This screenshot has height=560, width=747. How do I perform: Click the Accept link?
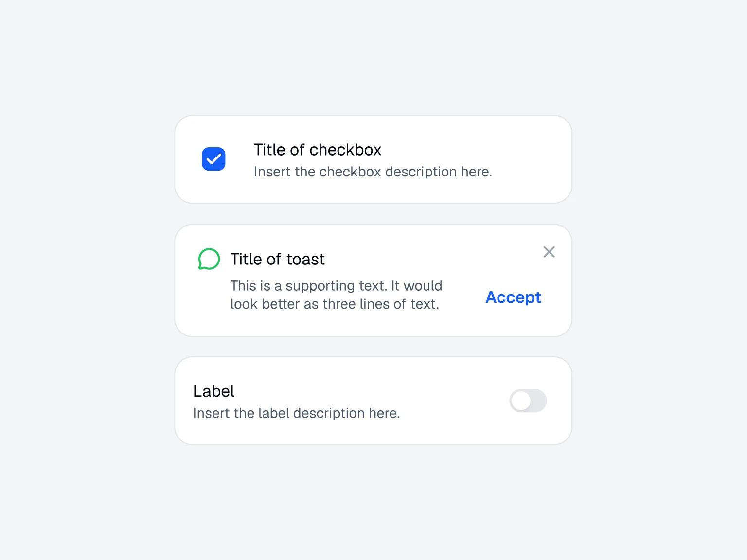pos(513,297)
